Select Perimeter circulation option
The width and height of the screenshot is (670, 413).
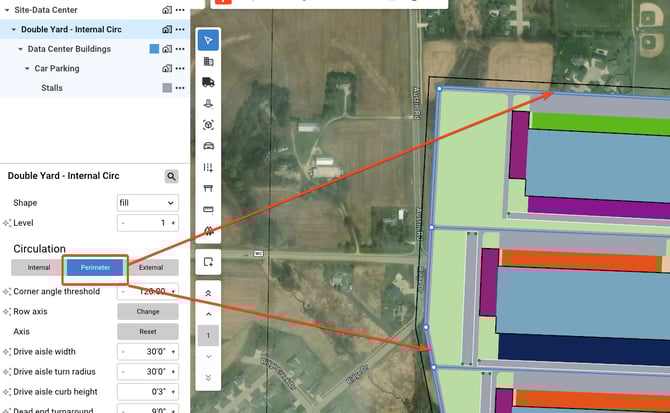pyautogui.click(x=95, y=267)
